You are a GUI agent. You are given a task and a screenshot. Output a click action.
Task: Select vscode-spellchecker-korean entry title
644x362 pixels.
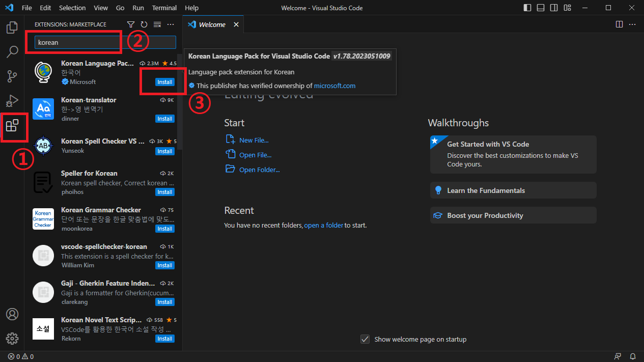[x=104, y=246]
